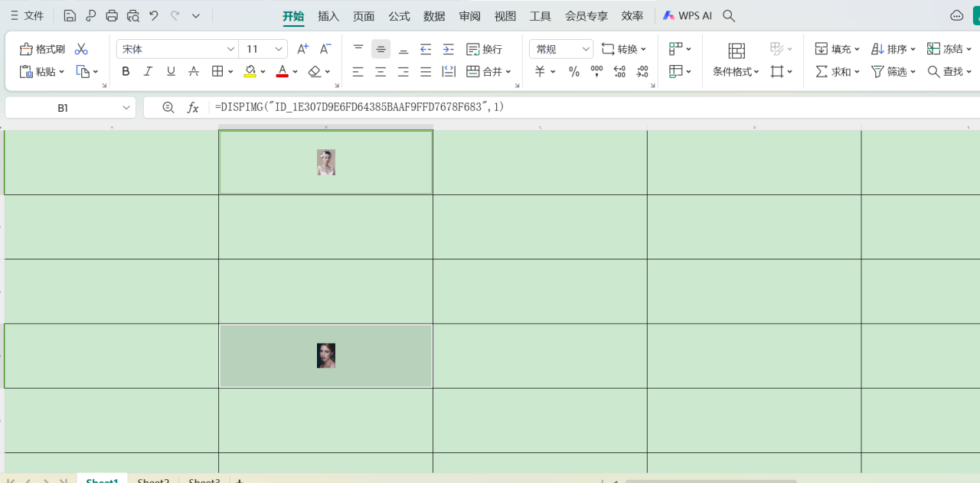Screen dimensions: 980x483
Task: Toggle top vertical alignment
Action: click(358, 49)
